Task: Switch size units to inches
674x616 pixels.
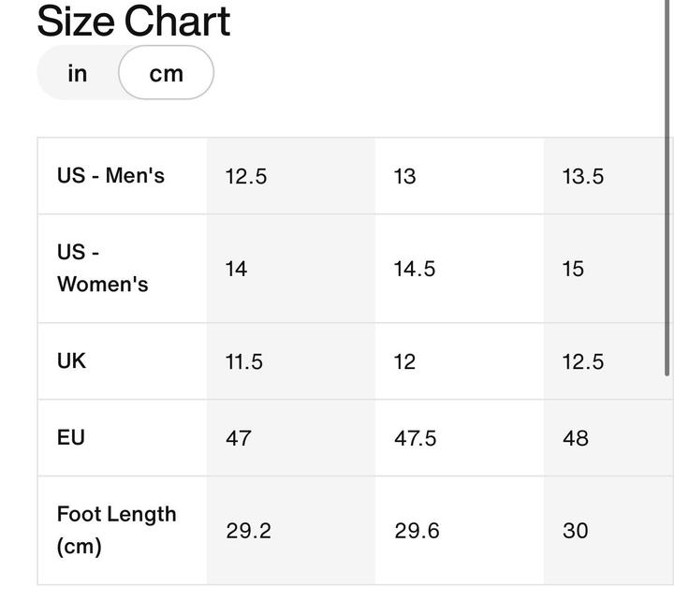Action: tap(78, 73)
